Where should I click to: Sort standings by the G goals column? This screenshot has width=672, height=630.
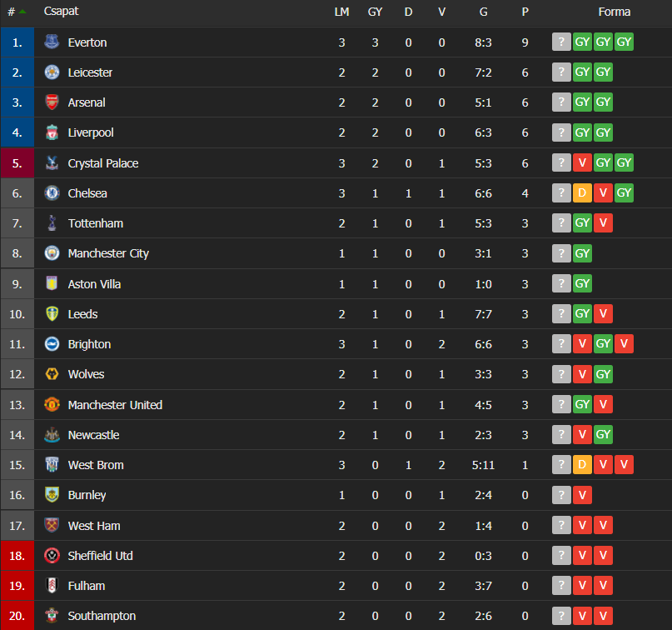click(x=484, y=12)
